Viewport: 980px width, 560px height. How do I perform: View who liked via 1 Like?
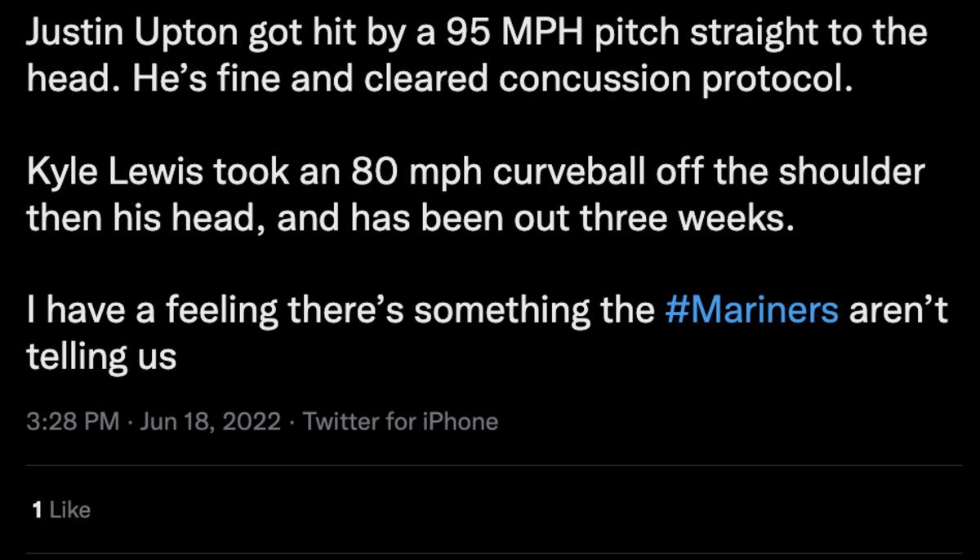click(61, 510)
